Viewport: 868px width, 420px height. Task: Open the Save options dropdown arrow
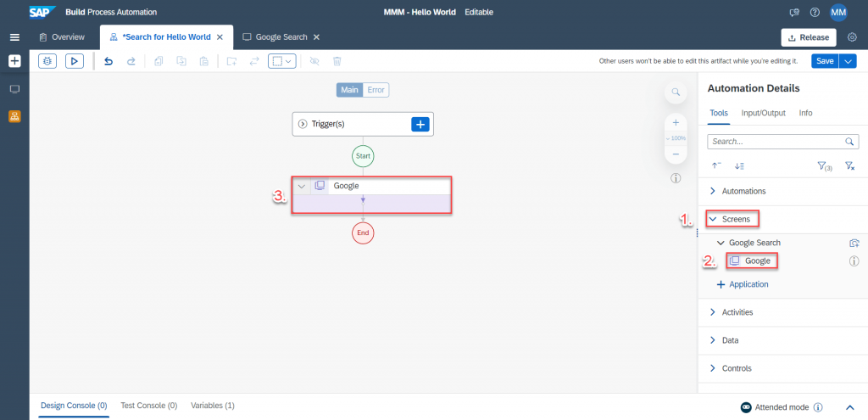[848, 61]
